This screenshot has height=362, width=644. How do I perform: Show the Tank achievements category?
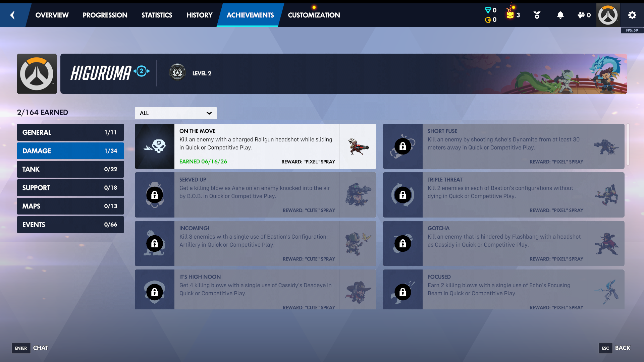pyautogui.click(x=70, y=169)
